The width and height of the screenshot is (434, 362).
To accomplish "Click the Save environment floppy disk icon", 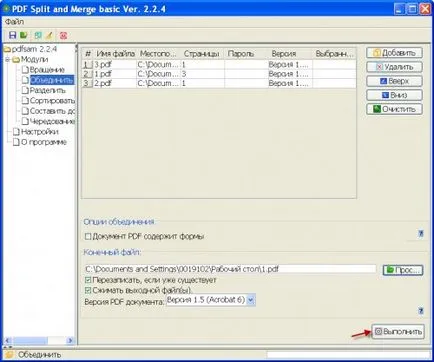I will pos(12,35).
